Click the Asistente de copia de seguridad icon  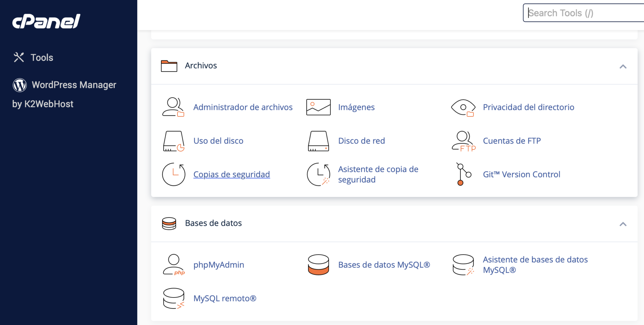(318, 174)
